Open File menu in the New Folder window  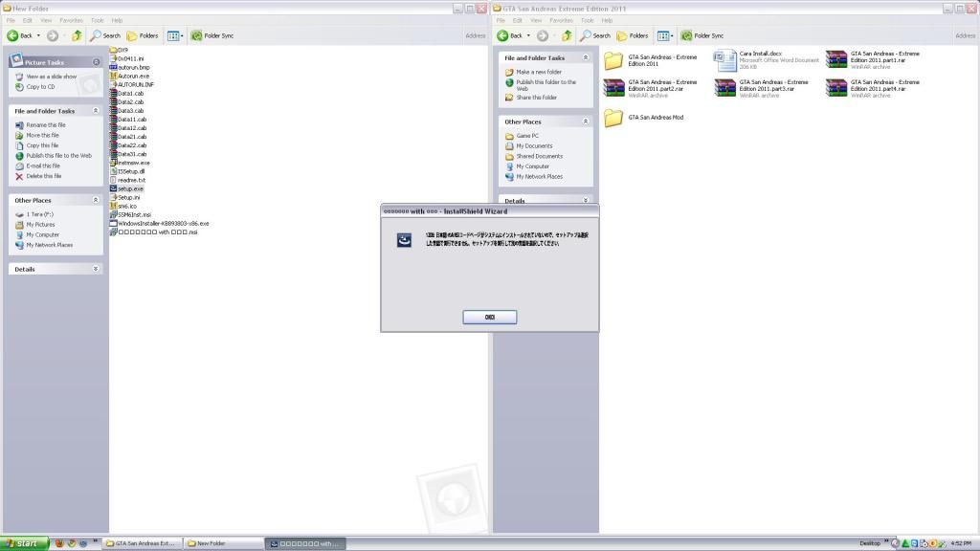click(11, 21)
